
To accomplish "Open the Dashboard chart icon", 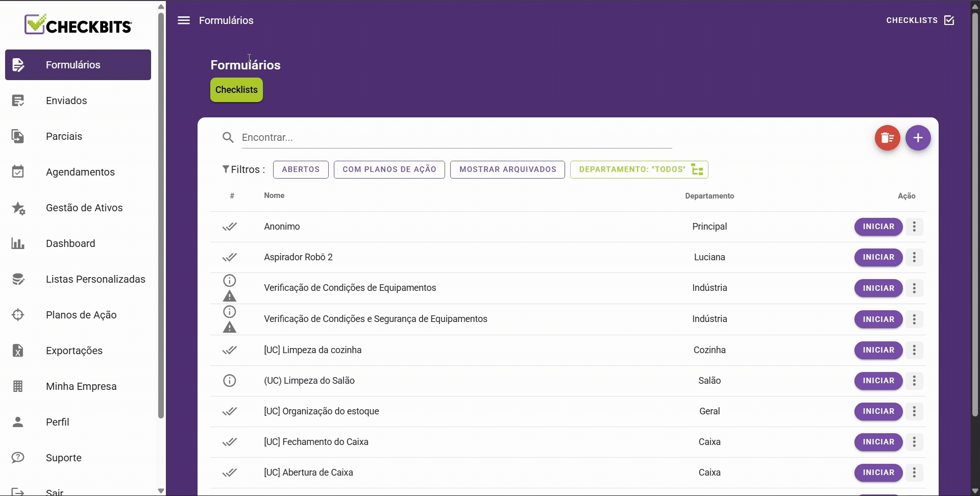I will pos(18,243).
